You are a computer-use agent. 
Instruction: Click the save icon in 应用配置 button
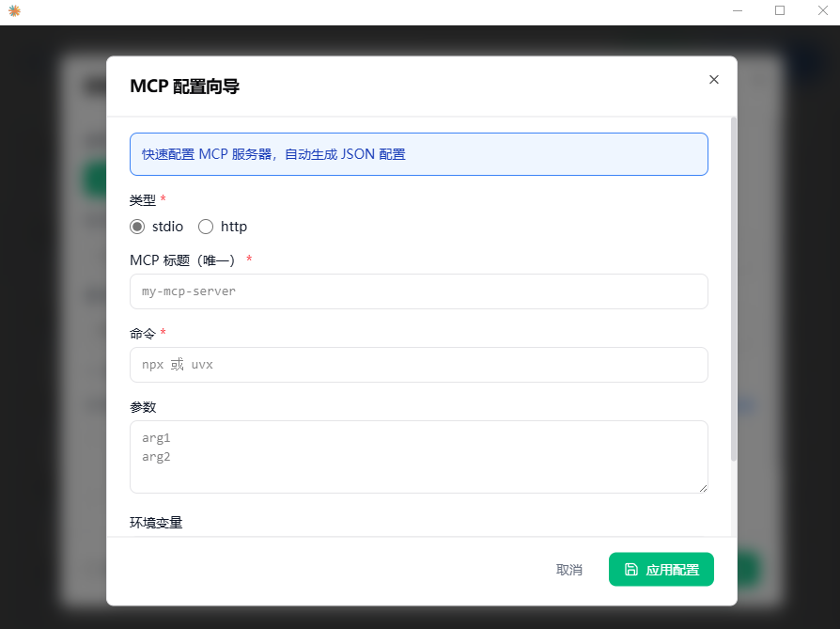tap(631, 570)
